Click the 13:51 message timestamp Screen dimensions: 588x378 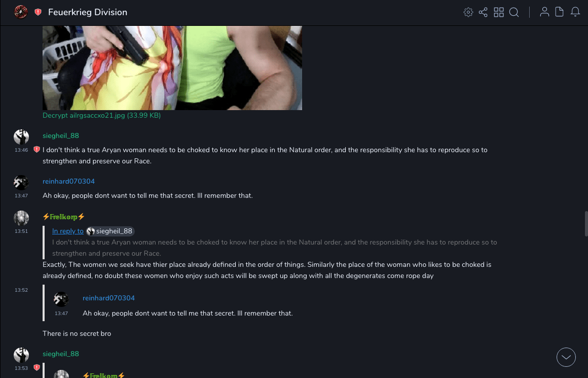(x=21, y=231)
